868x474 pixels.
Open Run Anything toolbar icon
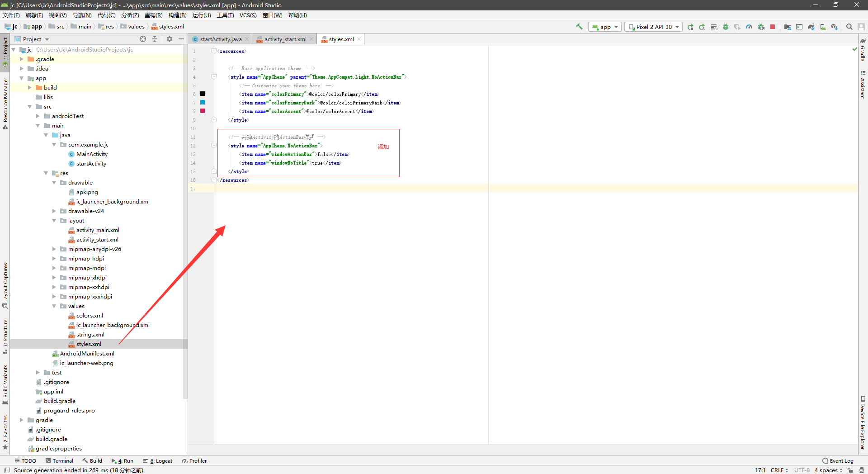click(799, 27)
